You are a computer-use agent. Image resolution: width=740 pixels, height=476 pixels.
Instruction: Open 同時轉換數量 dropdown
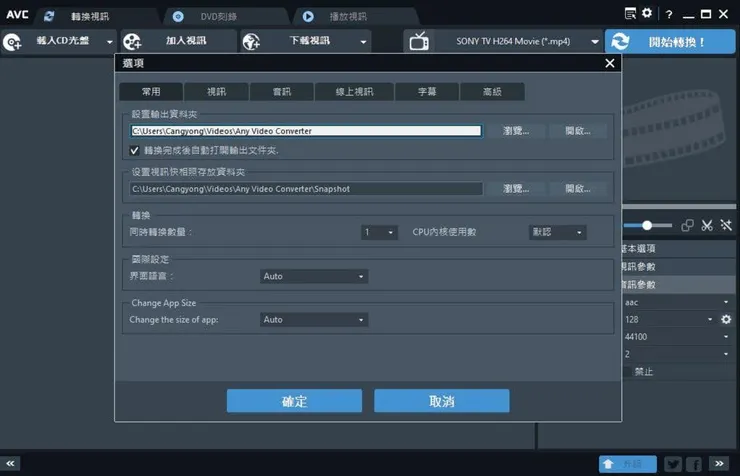379,232
